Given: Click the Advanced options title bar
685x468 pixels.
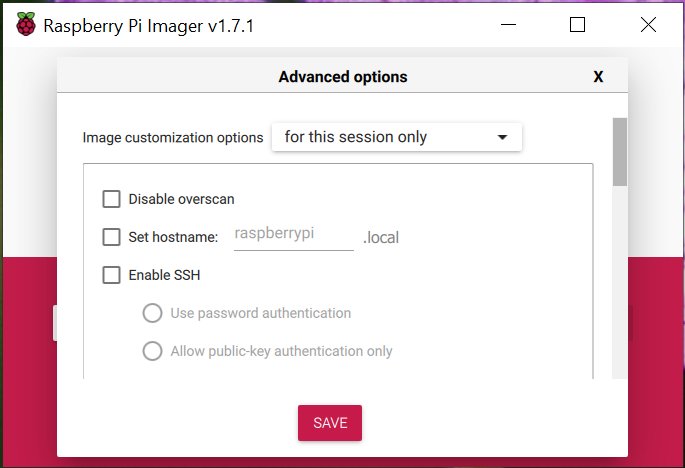Looking at the screenshot, I should [342, 75].
